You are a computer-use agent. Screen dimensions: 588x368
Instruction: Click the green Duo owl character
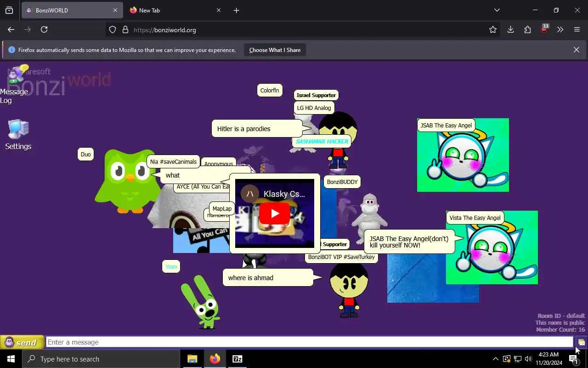(x=128, y=181)
